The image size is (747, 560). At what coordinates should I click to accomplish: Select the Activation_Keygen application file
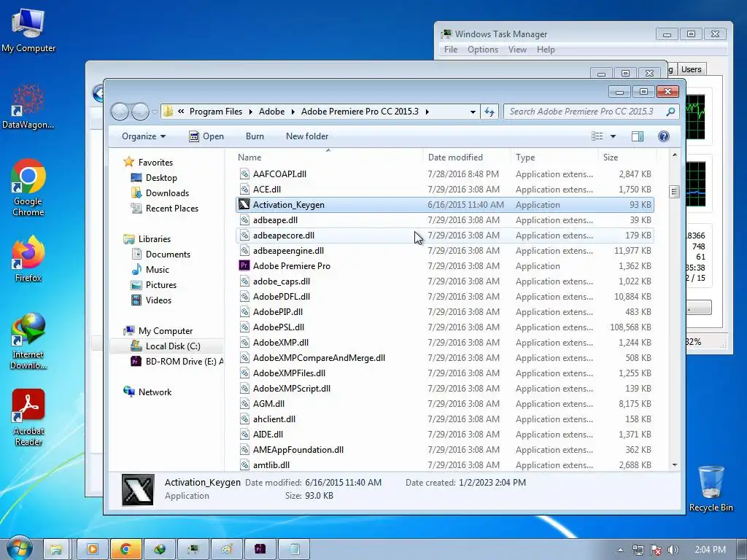tap(445, 205)
